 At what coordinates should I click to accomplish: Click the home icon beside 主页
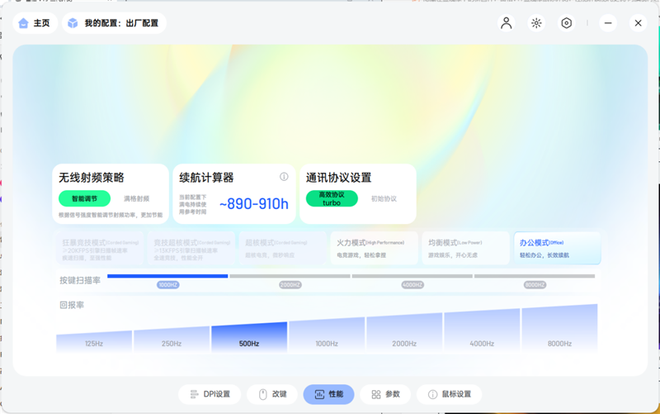click(x=23, y=23)
